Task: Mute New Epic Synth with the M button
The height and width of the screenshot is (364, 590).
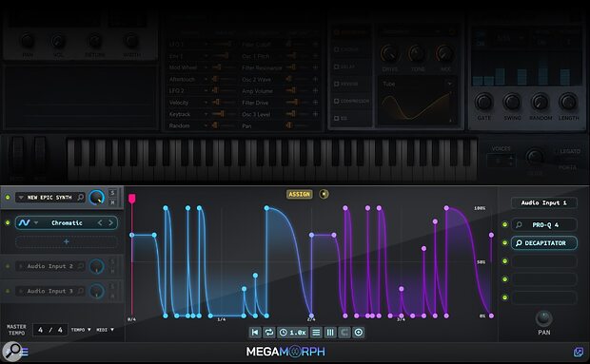Action: click(112, 202)
